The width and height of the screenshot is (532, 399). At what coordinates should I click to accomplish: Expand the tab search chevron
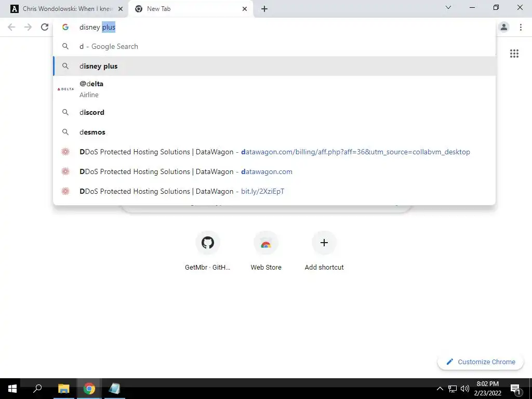448,7
